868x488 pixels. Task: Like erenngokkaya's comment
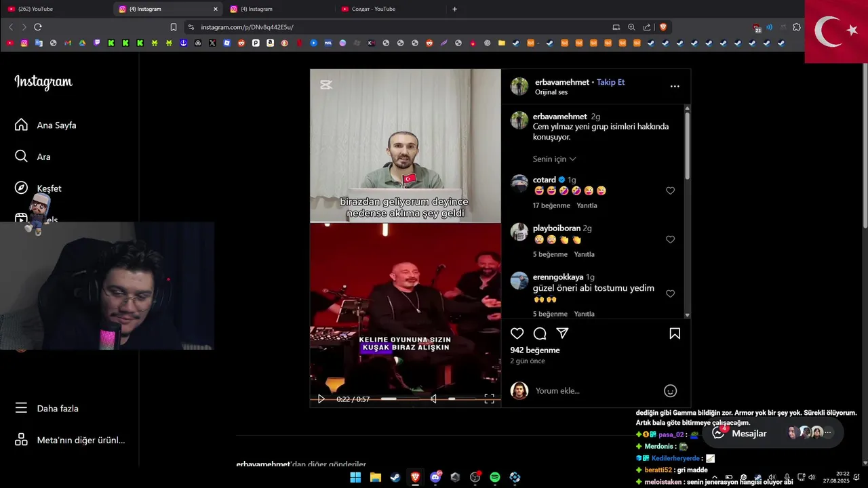click(x=670, y=293)
